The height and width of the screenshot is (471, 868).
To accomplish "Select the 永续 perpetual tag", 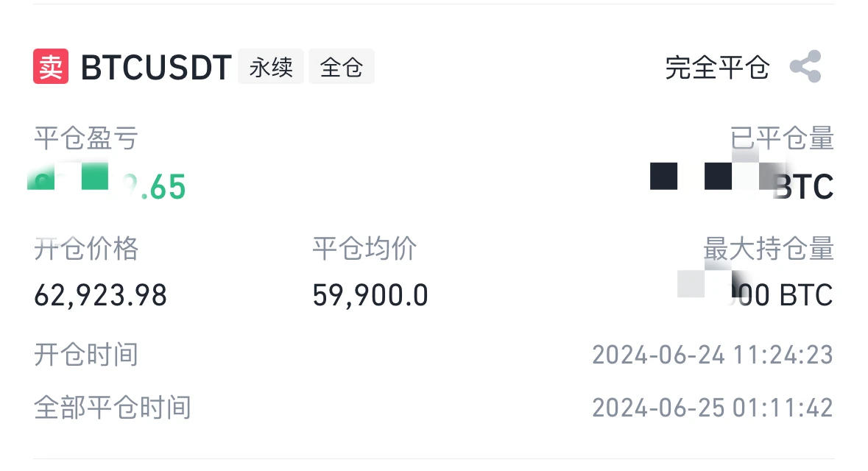I will coord(271,67).
